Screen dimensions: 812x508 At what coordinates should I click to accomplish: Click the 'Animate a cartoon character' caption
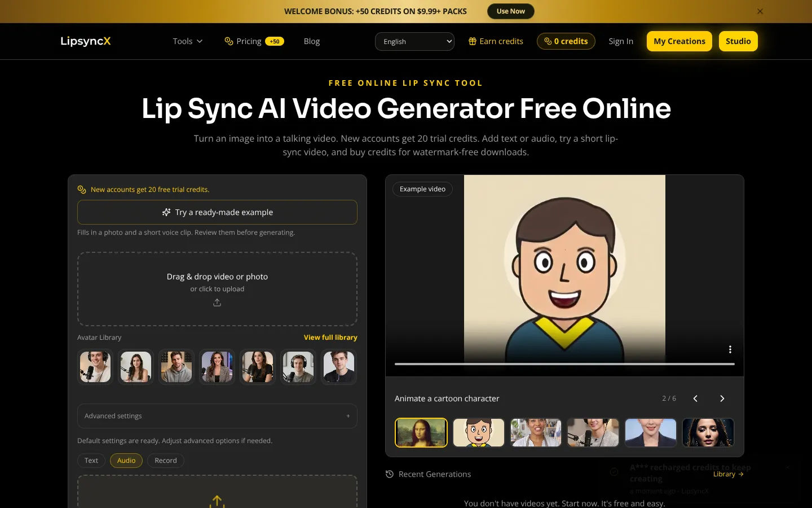[x=447, y=398]
